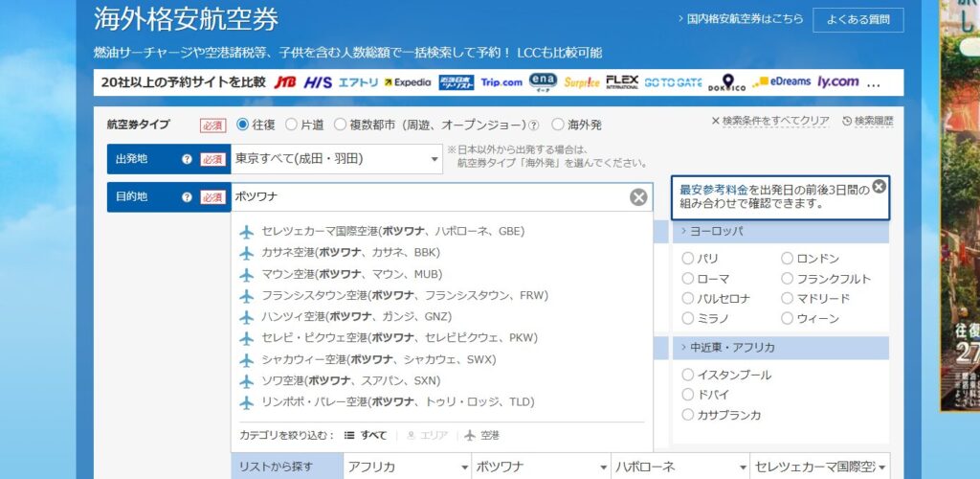This screenshot has height=479, width=980.
Task: Open the アフリカ region dropdown
Action: 407,468
